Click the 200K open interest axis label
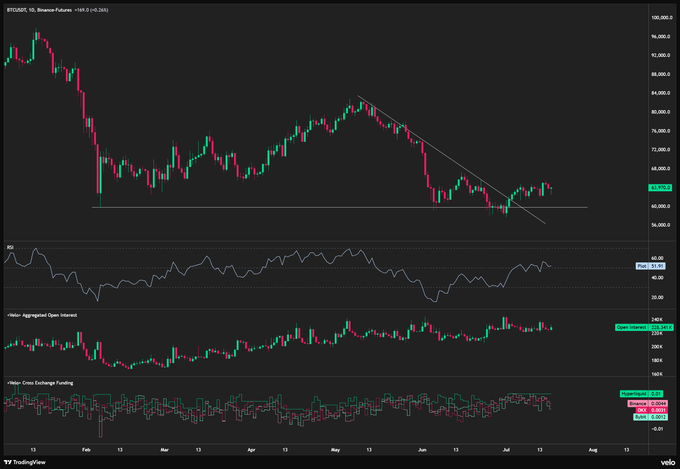 pos(657,347)
